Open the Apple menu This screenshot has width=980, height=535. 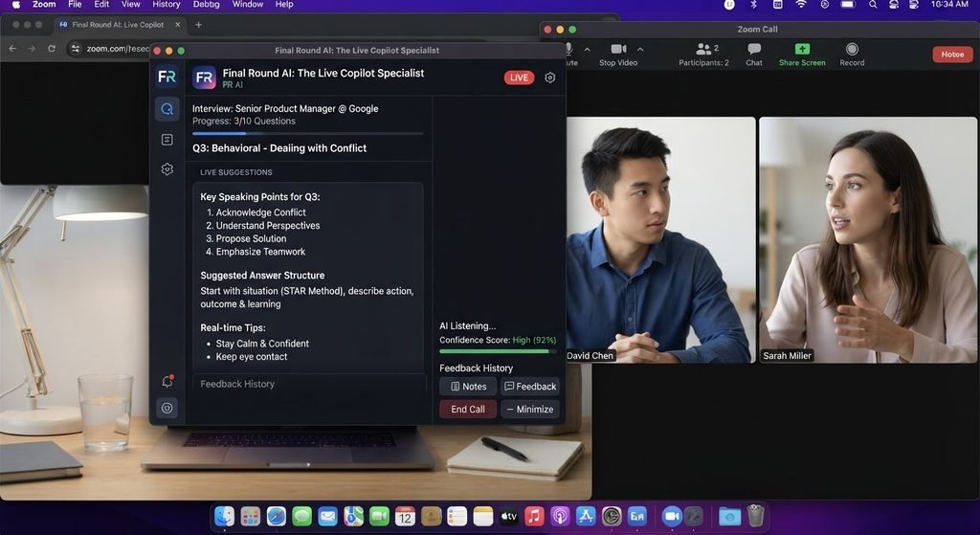tap(16, 5)
